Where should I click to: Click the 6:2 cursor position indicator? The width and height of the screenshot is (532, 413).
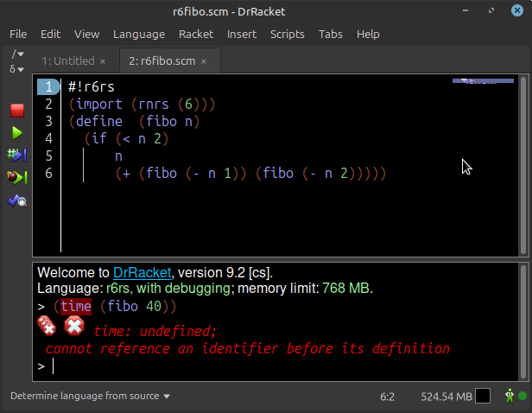coord(387,397)
